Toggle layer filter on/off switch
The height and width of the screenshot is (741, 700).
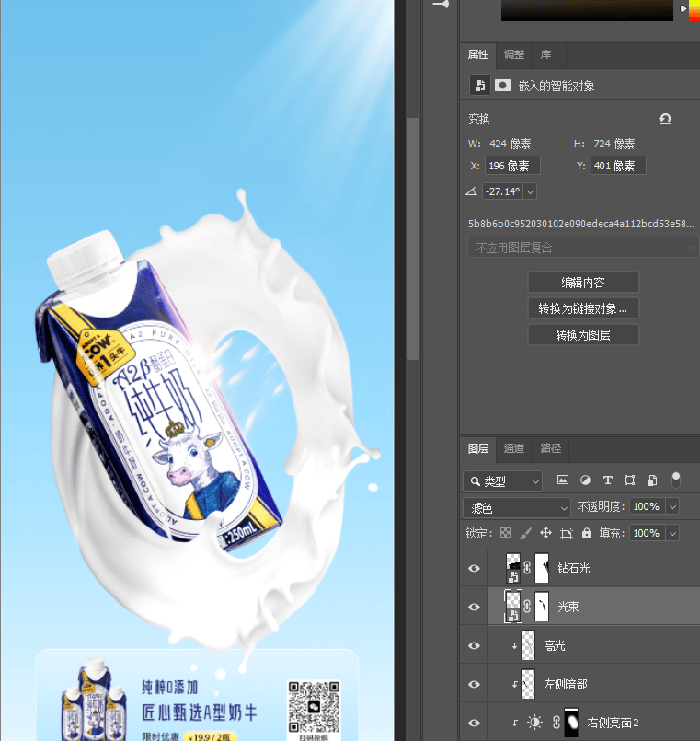676,480
